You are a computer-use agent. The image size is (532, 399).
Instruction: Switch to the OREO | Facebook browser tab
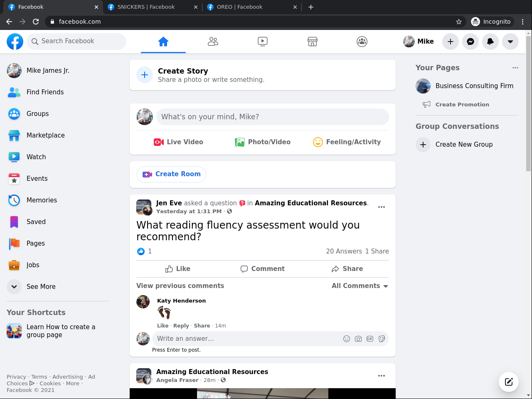[x=251, y=7]
